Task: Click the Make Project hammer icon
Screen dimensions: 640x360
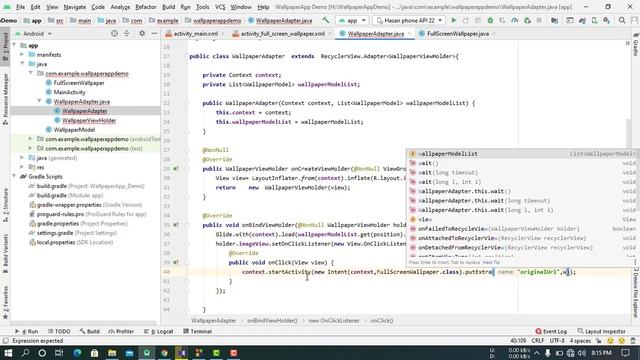Action: point(326,20)
